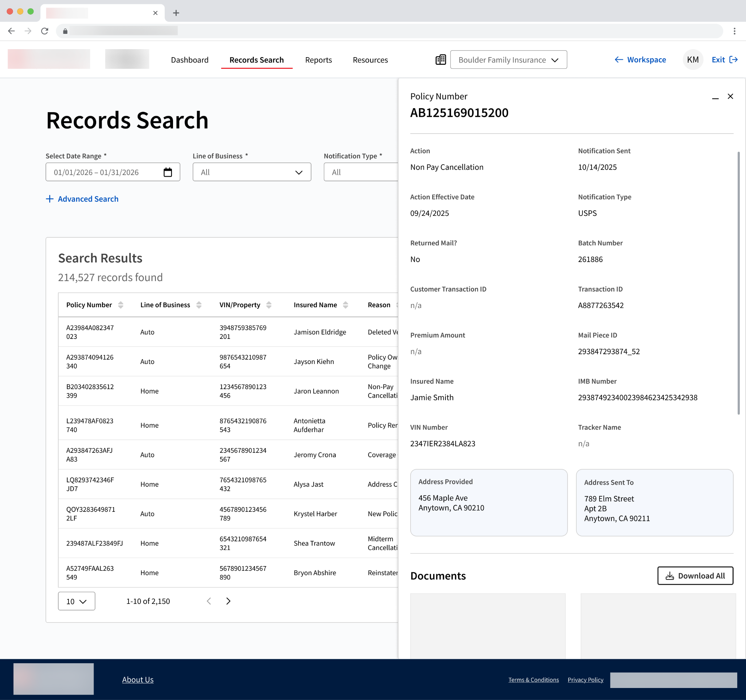
Task: Open the browser three-dot menu
Action: click(734, 31)
